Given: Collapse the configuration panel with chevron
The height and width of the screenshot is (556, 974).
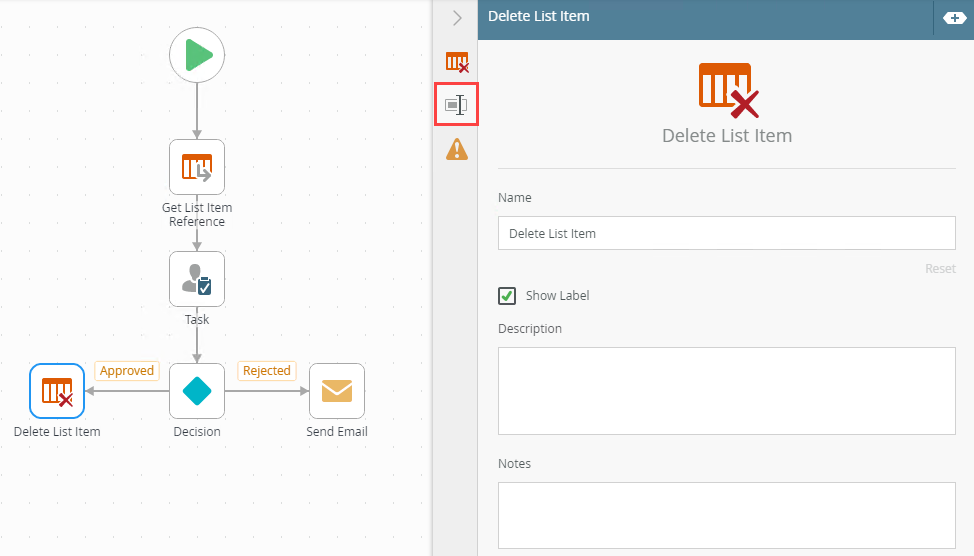Looking at the screenshot, I should pyautogui.click(x=457, y=18).
